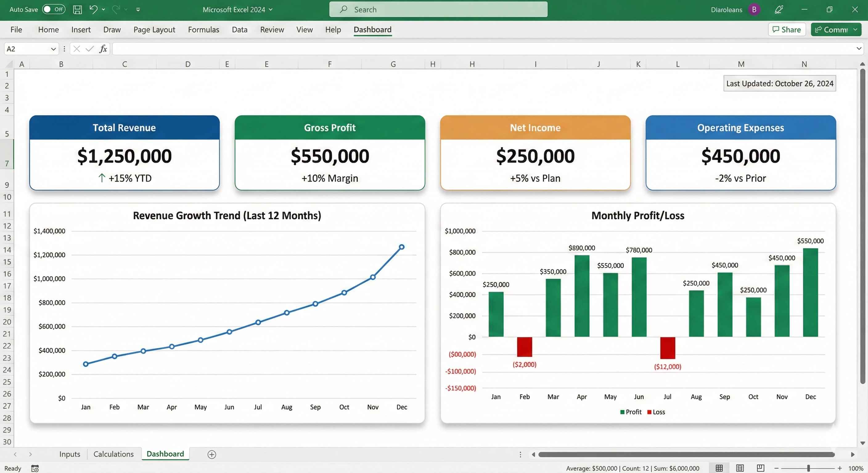Click the Save icon on Quick Access Toolbar
The width and height of the screenshot is (868, 473).
click(77, 10)
